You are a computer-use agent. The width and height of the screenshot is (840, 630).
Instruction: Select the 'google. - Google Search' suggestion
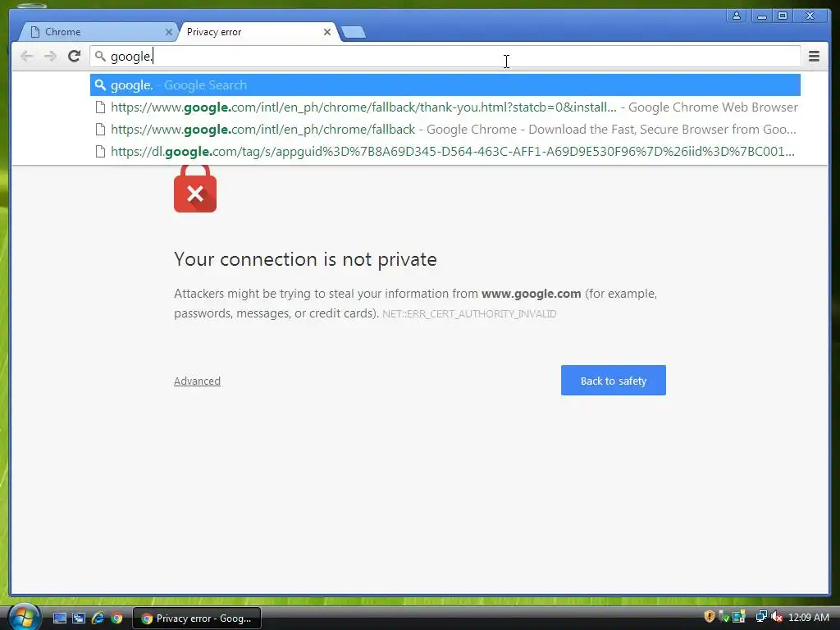pos(445,85)
